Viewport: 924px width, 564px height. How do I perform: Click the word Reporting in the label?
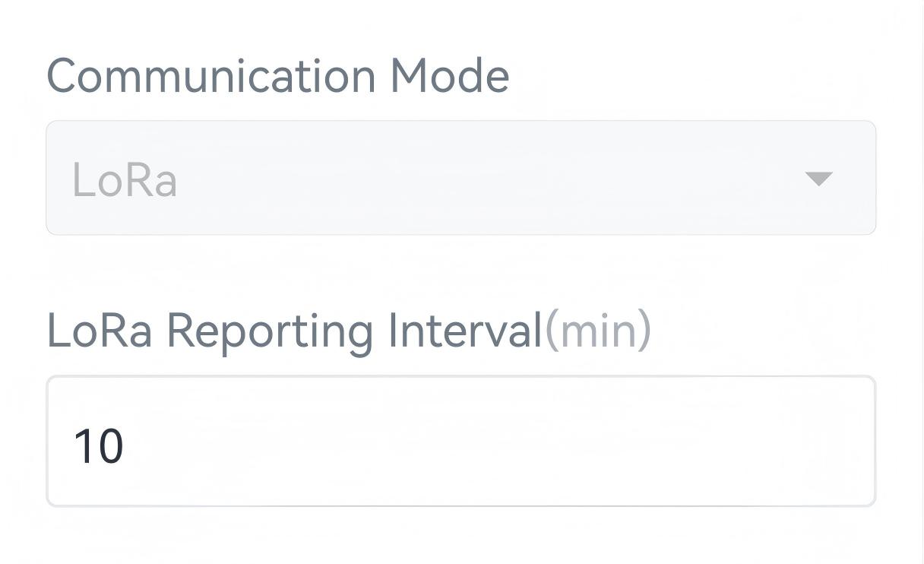(x=270, y=332)
